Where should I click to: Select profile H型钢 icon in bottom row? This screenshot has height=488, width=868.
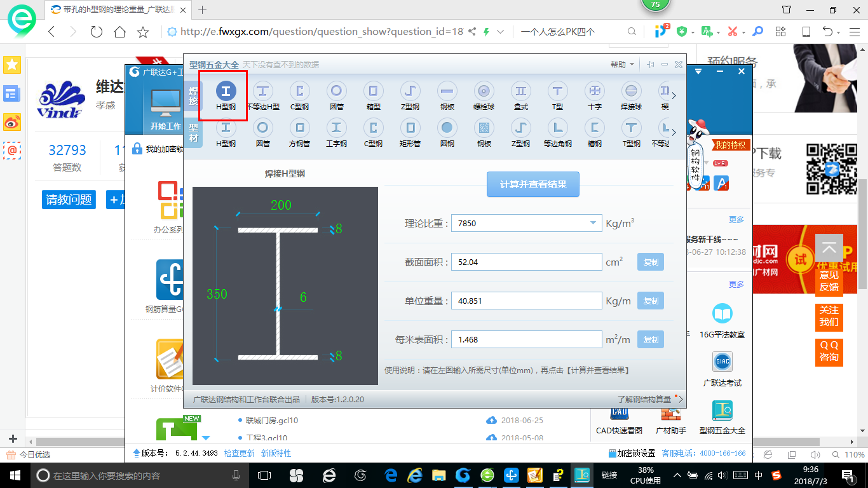[x=226, y=133]
